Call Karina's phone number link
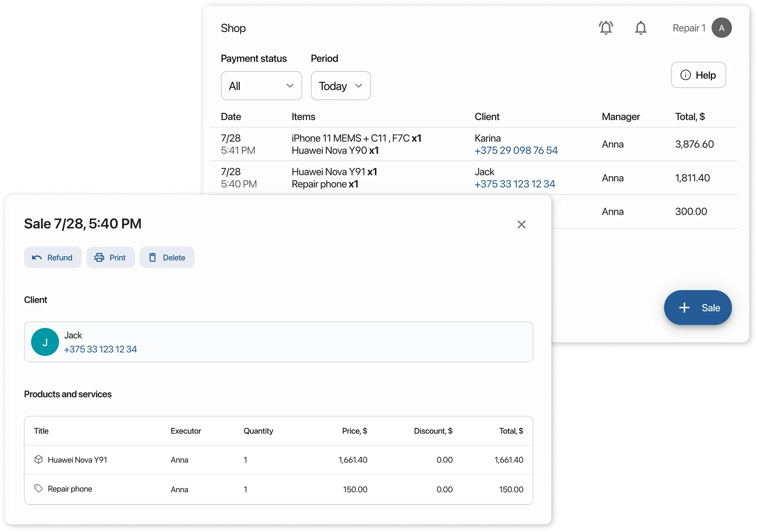The height and width of the screenshot is (532, 757). point(516,151)
